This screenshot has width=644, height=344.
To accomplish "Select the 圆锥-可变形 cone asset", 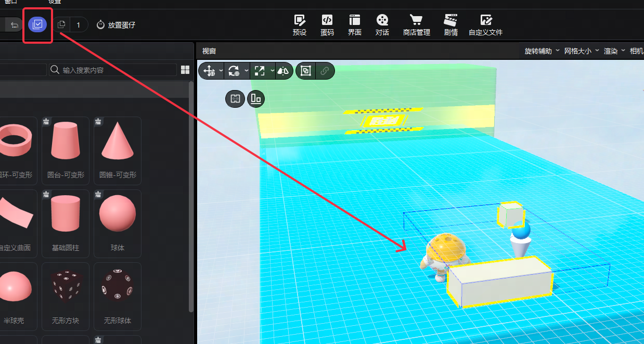I will coord(118,150).
